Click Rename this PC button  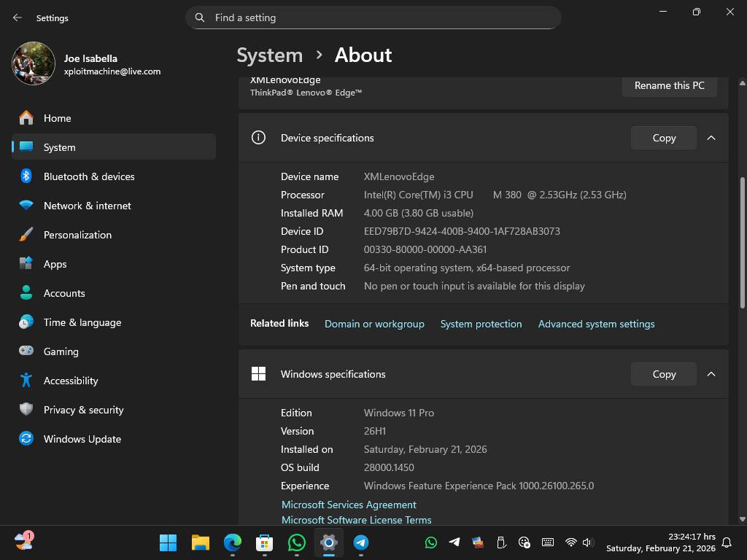pos(670,86)
